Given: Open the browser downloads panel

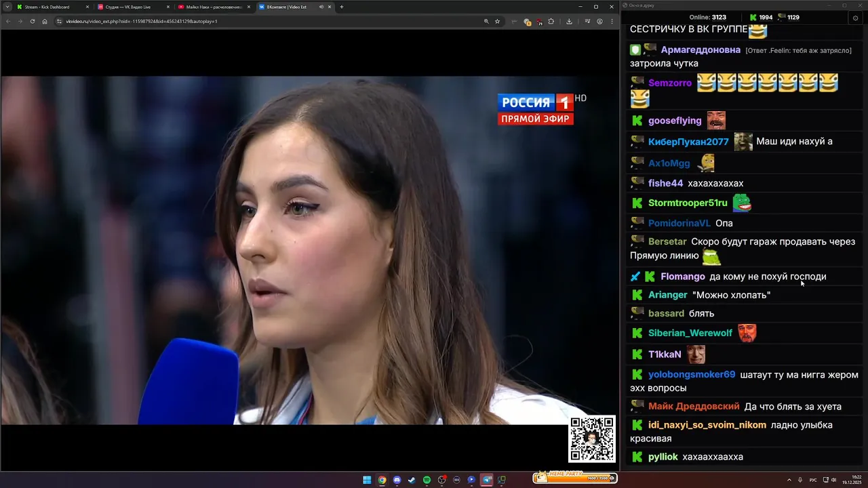Looking at the screenshot, I should tap(569, 21).
